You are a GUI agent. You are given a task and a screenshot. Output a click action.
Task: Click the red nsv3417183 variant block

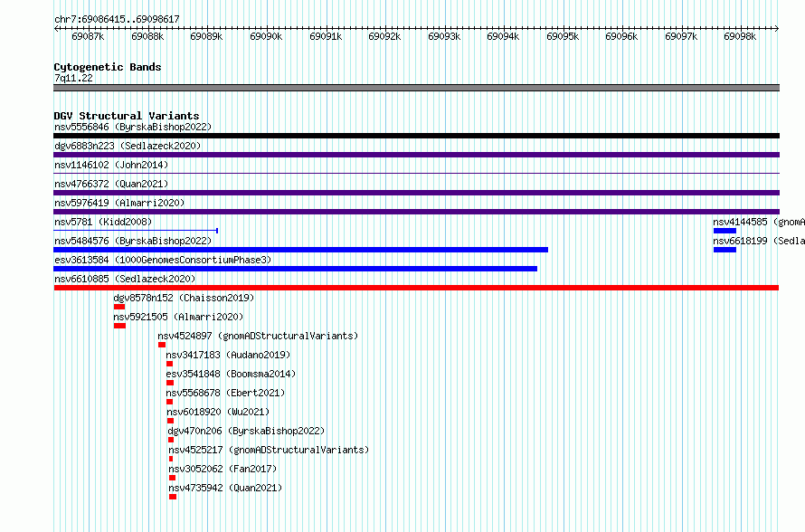click(x=169, y=364)
